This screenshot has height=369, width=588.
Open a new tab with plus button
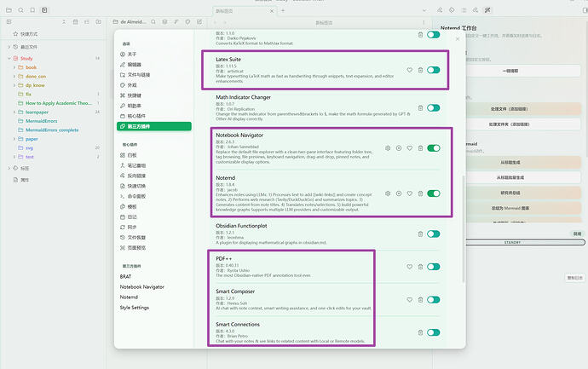283,11
